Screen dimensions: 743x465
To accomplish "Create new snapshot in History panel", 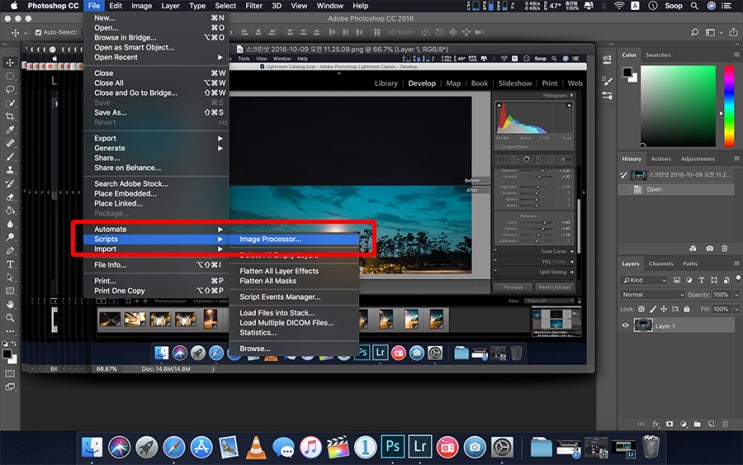I will pyautogui.click(x=710, y=247).
